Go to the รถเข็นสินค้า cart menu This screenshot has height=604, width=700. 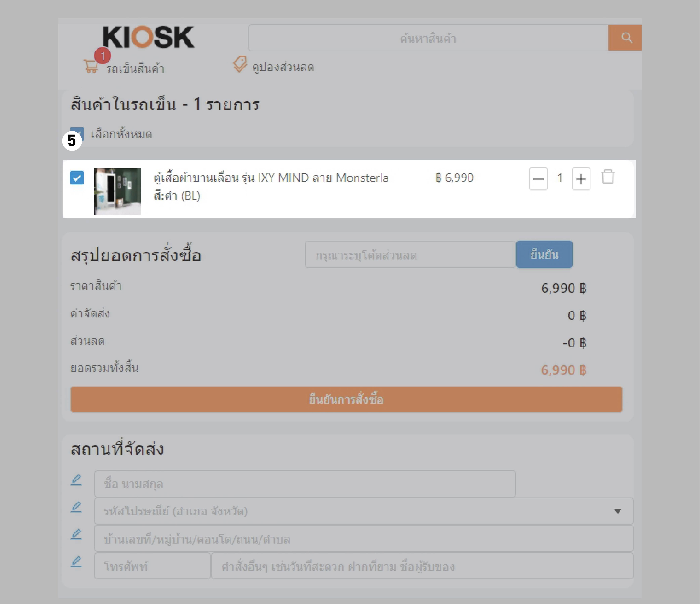(135, 68)
